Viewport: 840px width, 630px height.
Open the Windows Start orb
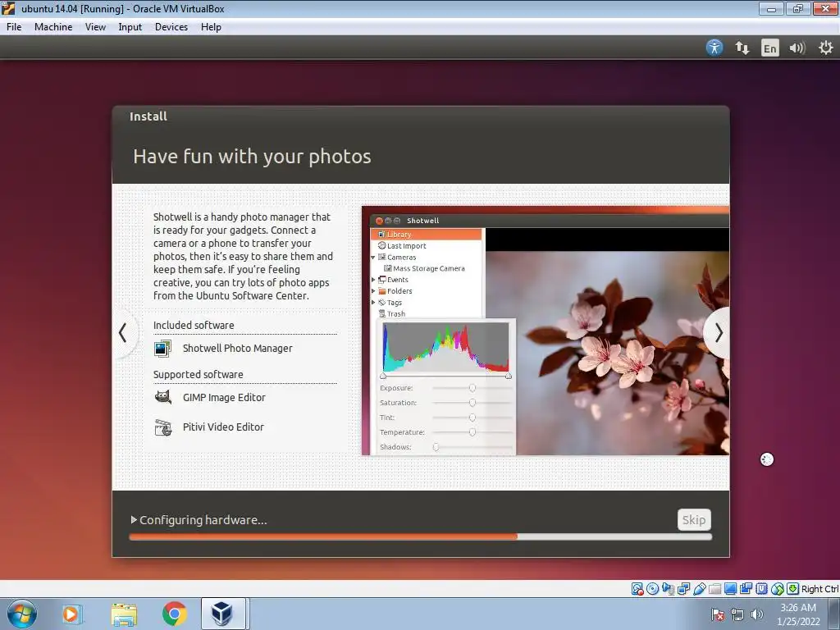[22, 614]
